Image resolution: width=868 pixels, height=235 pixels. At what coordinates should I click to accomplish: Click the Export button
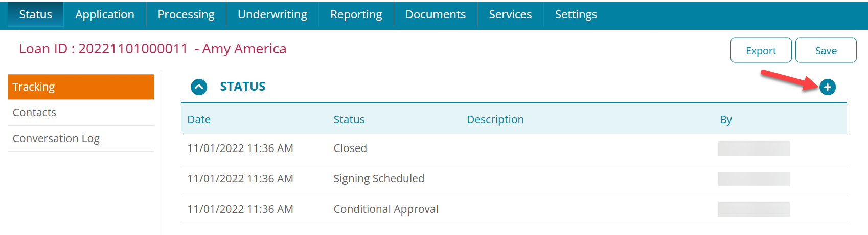point(761,51)
